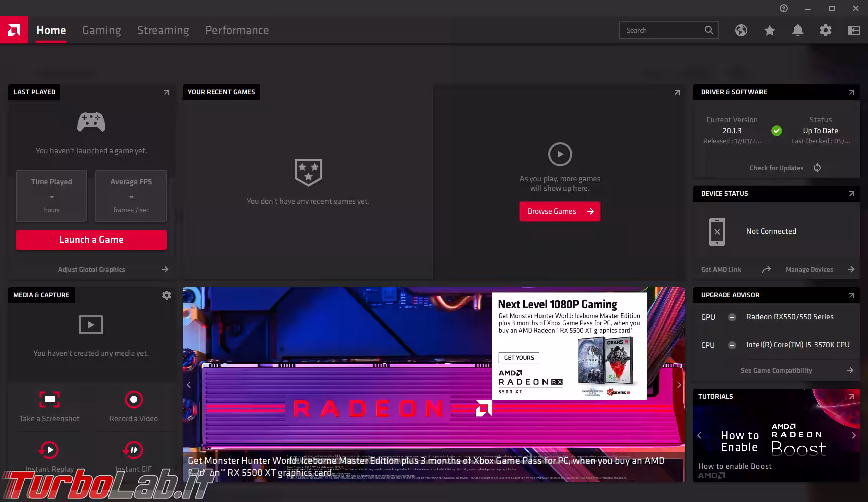Go to next promo banner slide

point(679,385)
